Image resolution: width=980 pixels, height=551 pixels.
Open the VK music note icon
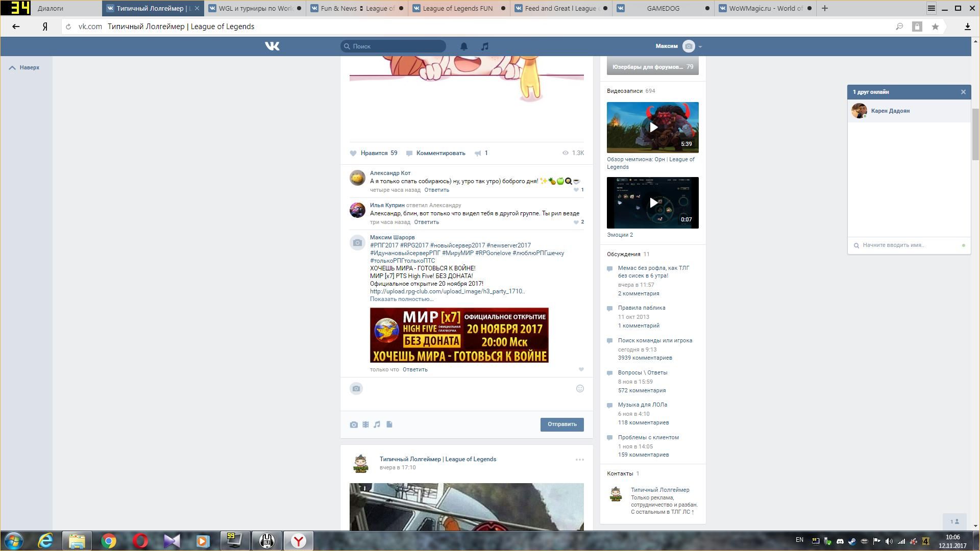coord(484,46)
